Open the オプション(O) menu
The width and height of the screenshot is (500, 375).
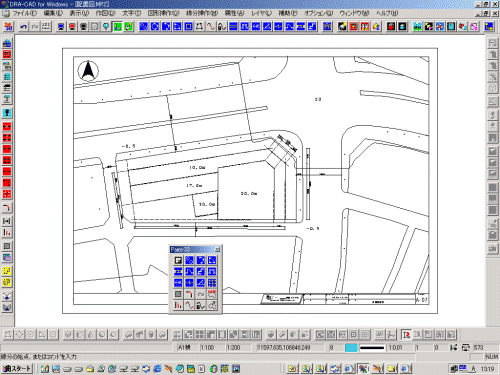tap(318, 13)
